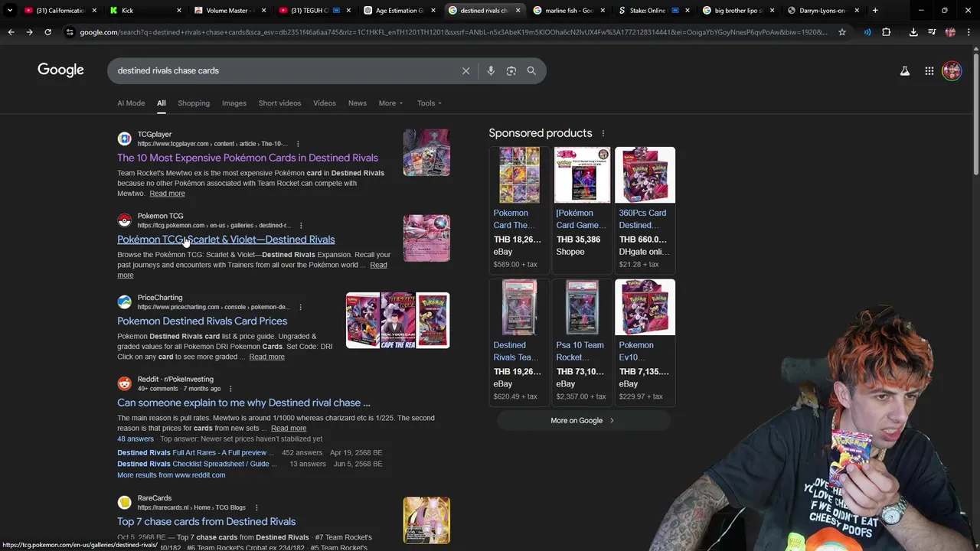Open Top 7 chase cards from Destined Rivals
980x551 pixels.
[x=206, y=522]
